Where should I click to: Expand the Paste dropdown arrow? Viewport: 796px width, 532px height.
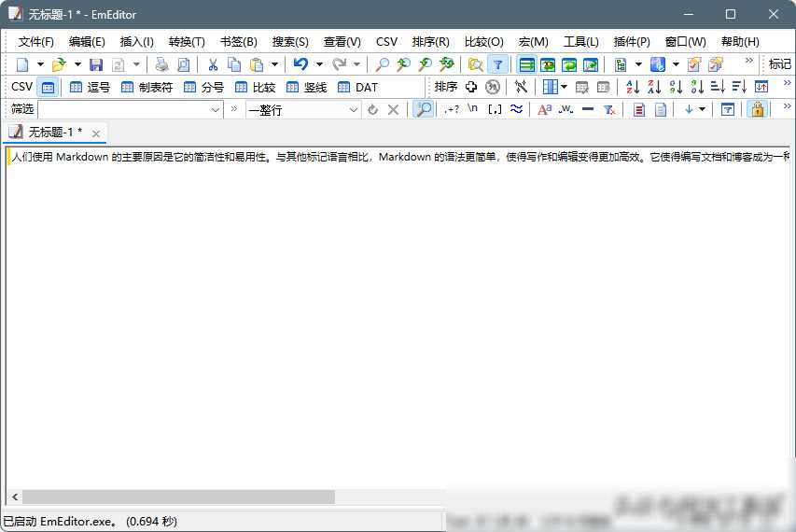coord(274,64)
